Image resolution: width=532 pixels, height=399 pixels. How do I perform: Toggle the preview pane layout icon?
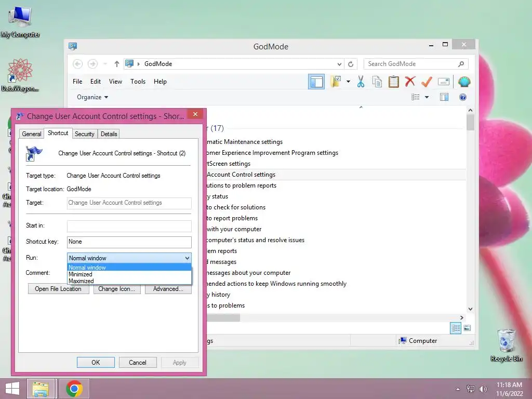316,82
